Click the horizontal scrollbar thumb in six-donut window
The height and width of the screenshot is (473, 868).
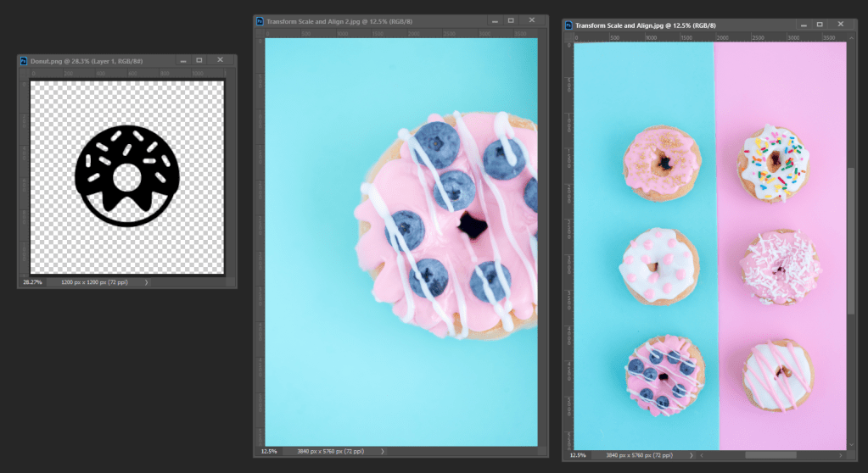(770, 455)
